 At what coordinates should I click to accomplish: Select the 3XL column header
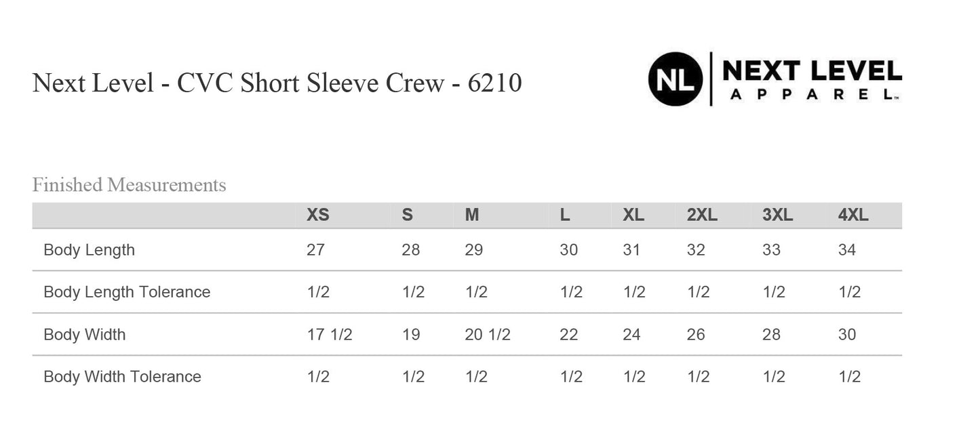[777, 216]
